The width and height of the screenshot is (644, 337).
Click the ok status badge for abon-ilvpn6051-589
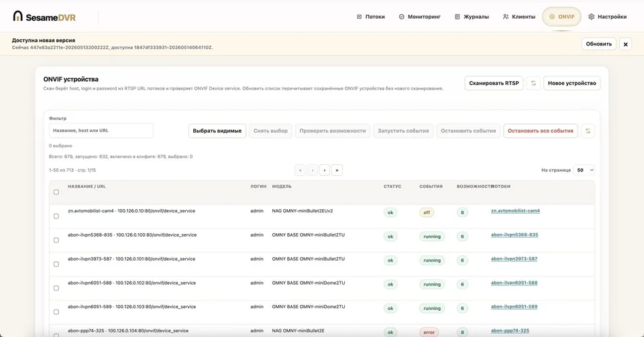pyautogui.click(x=390, y=308)
